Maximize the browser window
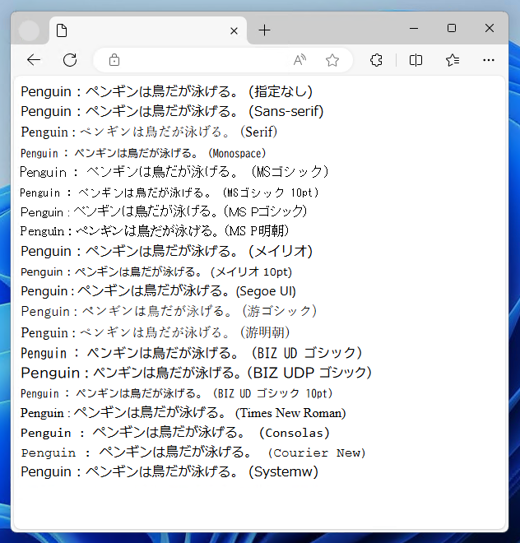The width and height of the screenshot is (520, 543). (x=451, y=28)
